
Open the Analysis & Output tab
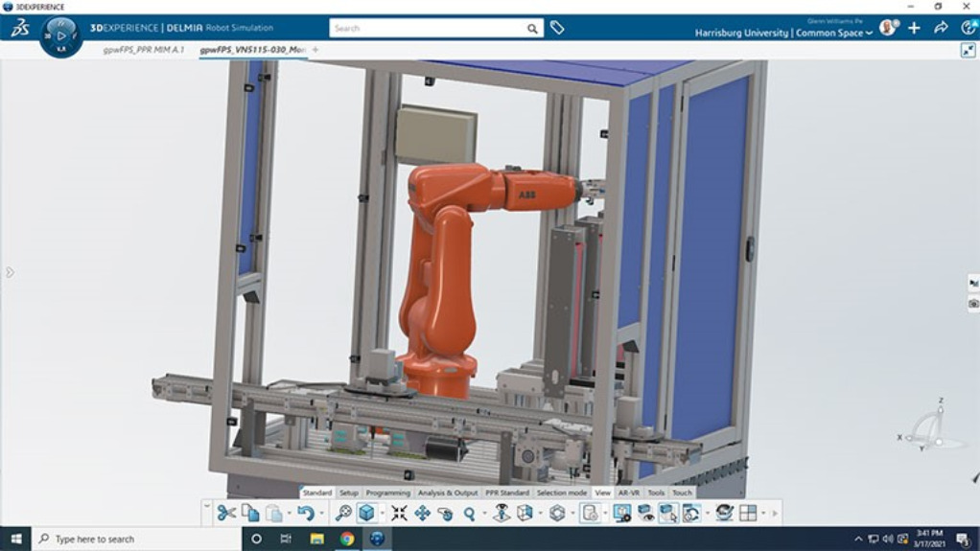(x=448, y=493)
